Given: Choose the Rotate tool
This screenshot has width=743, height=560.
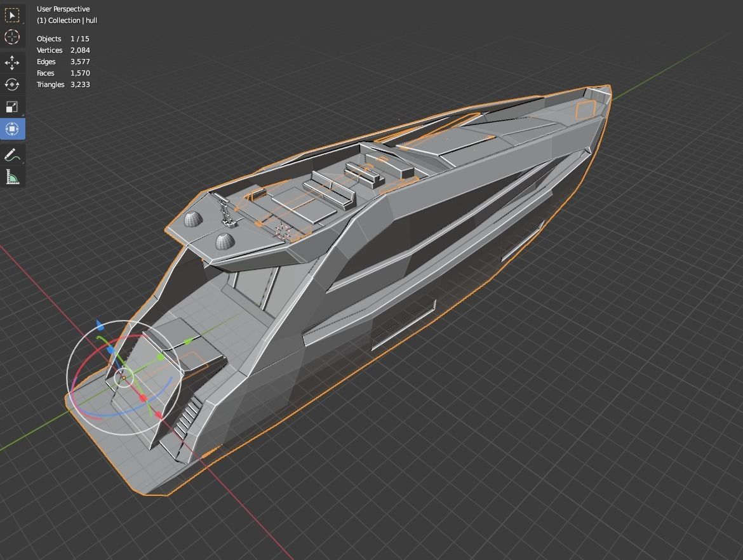Looking at the screenshot, I should (12, 84).
